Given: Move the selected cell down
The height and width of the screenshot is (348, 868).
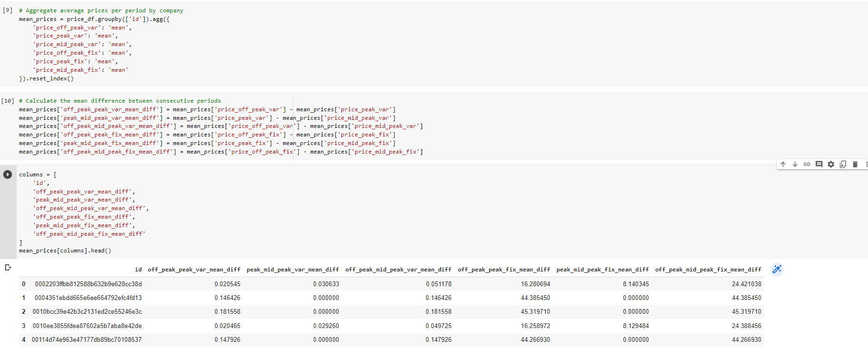Looking at the screenshot, I should pos(795,164).
